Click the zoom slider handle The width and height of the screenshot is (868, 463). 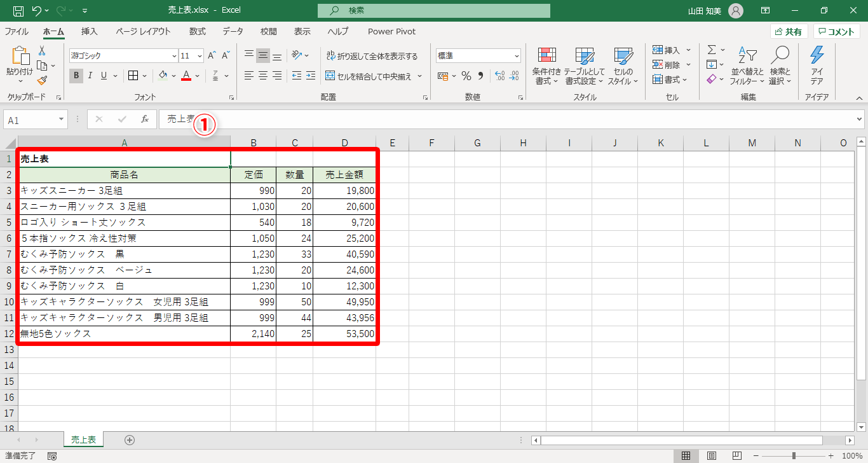[794, 455]
